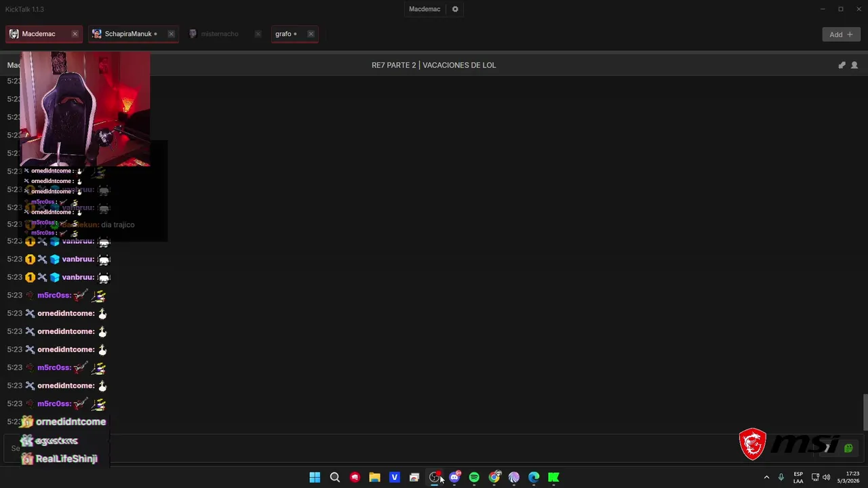This screenshot has height=488, width=868.
Task: Open KickTalk settings gear in title bar
Action: (455, 9)
